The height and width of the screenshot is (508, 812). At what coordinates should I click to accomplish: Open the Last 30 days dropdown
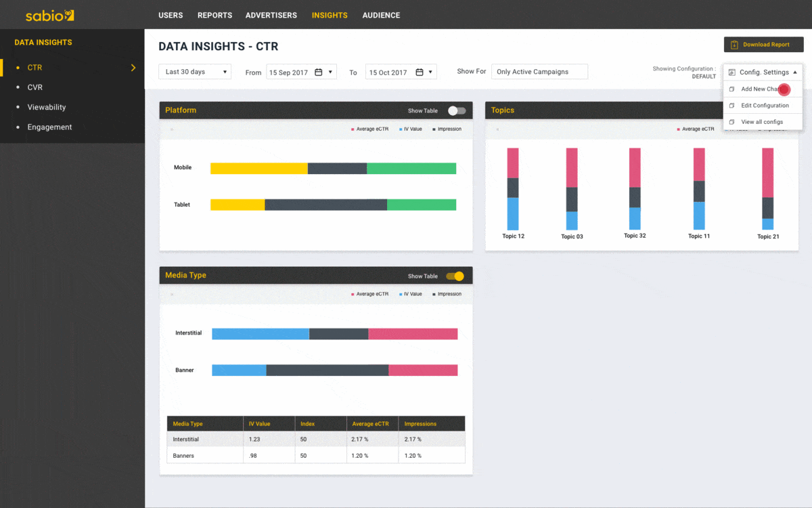[x=195, y=71]
